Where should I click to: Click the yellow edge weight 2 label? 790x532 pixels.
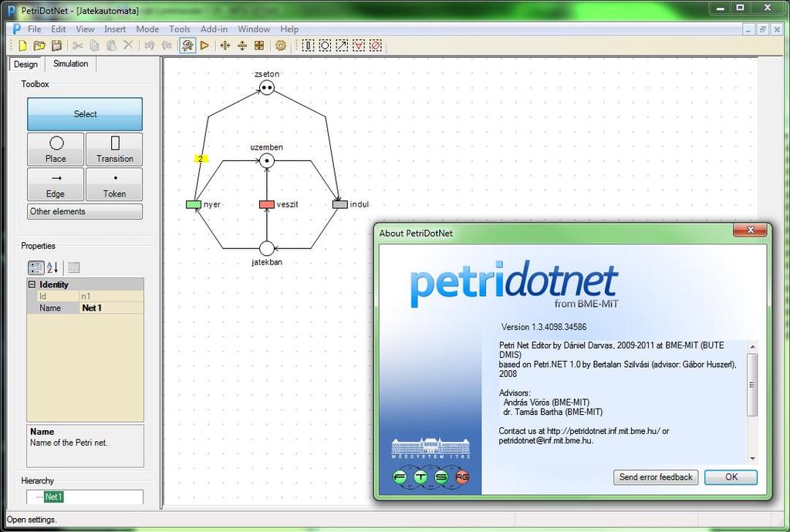tap(201, 159)
